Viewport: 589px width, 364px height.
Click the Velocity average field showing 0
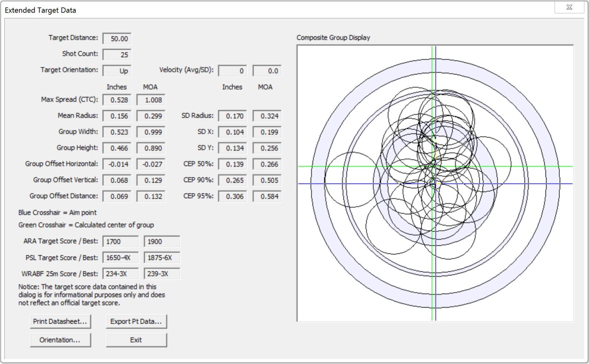tap(232, 70)
